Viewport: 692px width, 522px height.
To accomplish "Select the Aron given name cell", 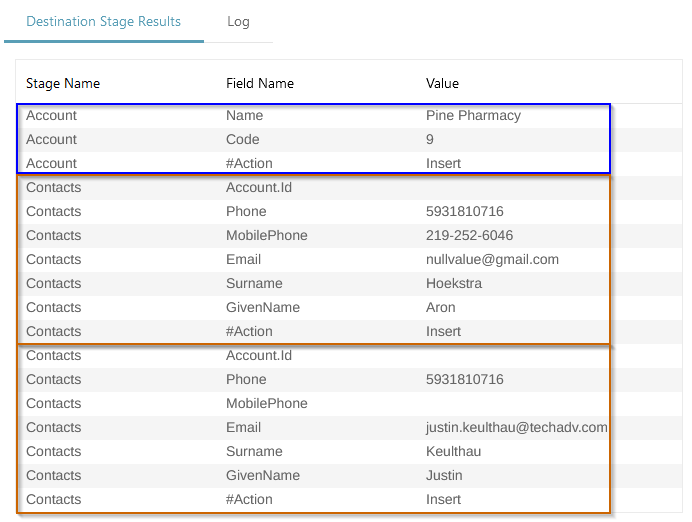I will 440,307.
